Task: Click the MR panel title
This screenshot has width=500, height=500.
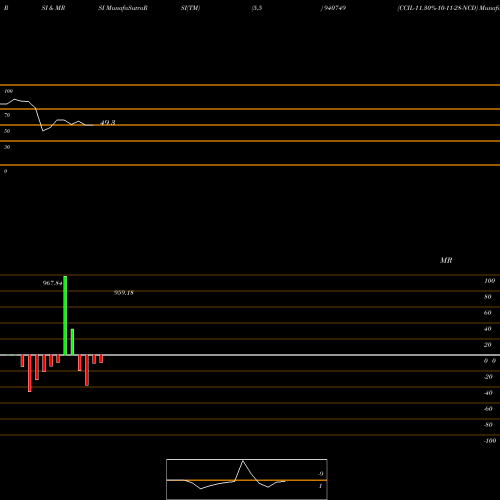Action: [446, 260]
